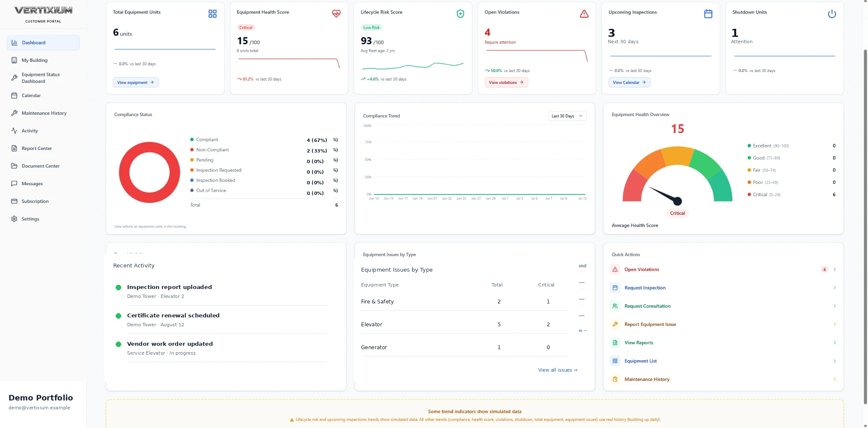
Task: Click the Equipment List quick action icon
Action: (x=615, y=361)
